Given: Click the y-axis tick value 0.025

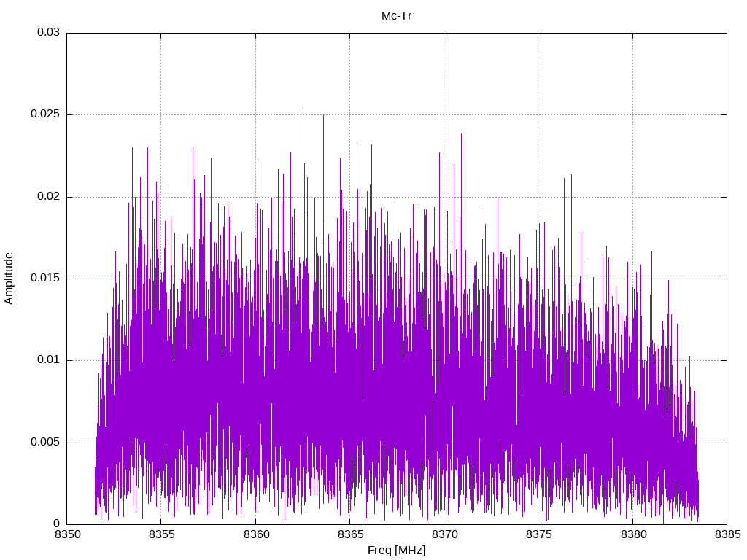Looking at the screenshot, I should coord(45,114).
